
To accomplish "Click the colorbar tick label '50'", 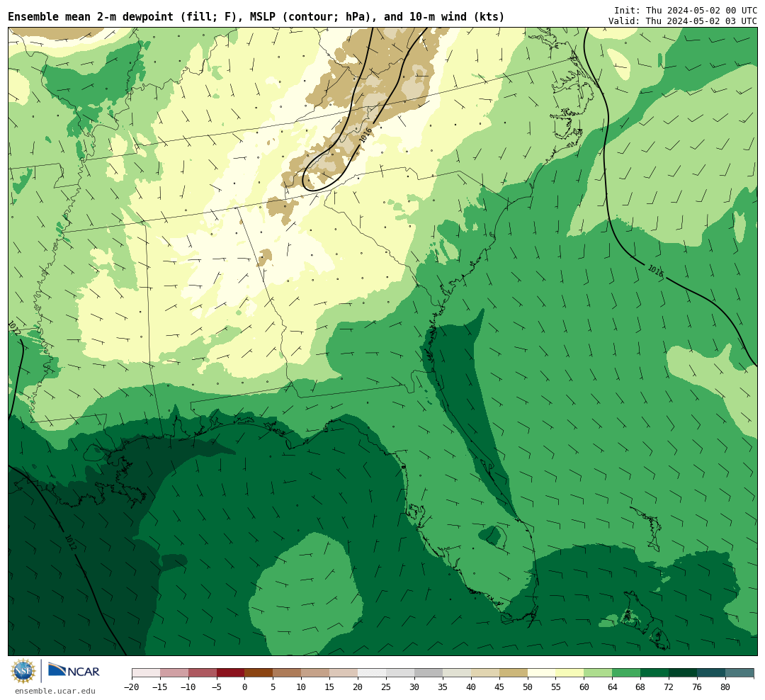I will coord(528,687).
